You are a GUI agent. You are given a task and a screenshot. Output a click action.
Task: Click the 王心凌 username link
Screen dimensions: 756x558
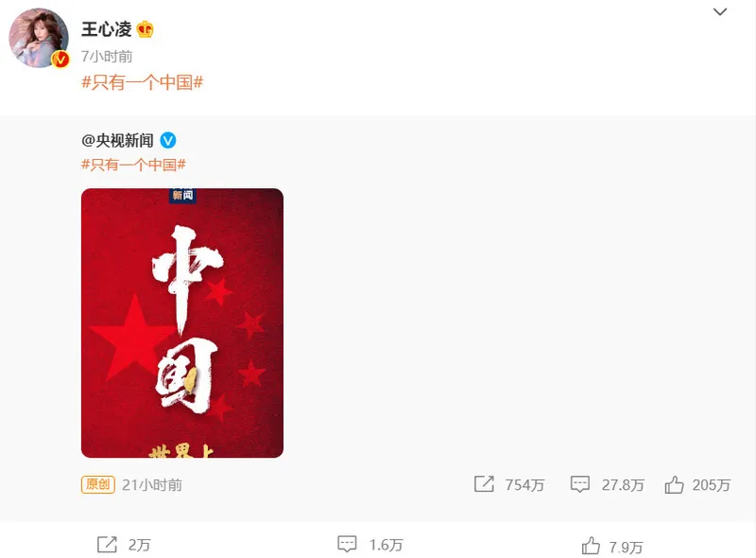[x=107, y=29]
